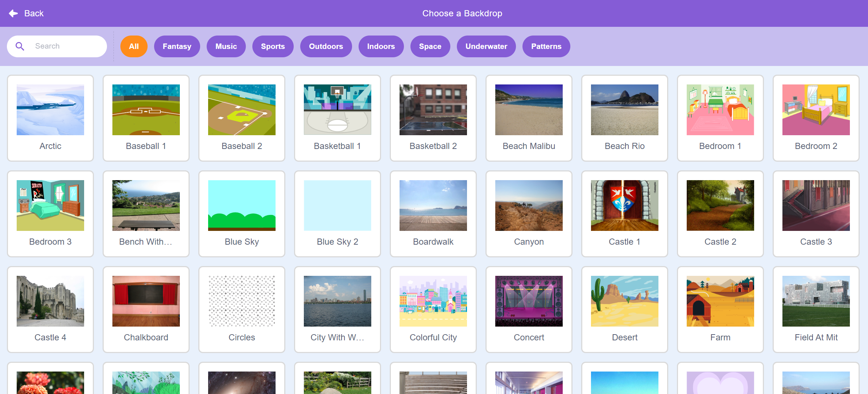Choose the Circles pattern backdrop
Image resolution: width=868 pixels, height=394 pixels.
coord(242,310)
